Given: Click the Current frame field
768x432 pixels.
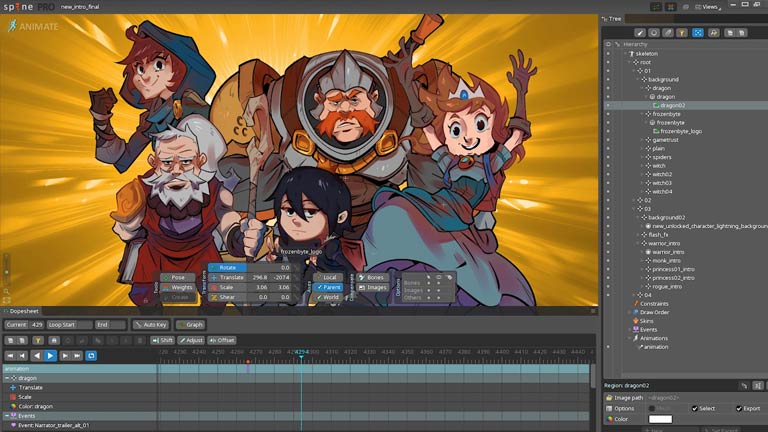Looking at the screenshot, I should tap(24, 325).
